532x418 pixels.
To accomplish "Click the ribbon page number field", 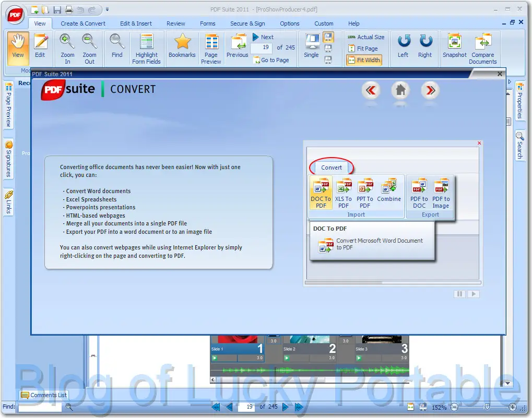I will [x=262, y=47].
